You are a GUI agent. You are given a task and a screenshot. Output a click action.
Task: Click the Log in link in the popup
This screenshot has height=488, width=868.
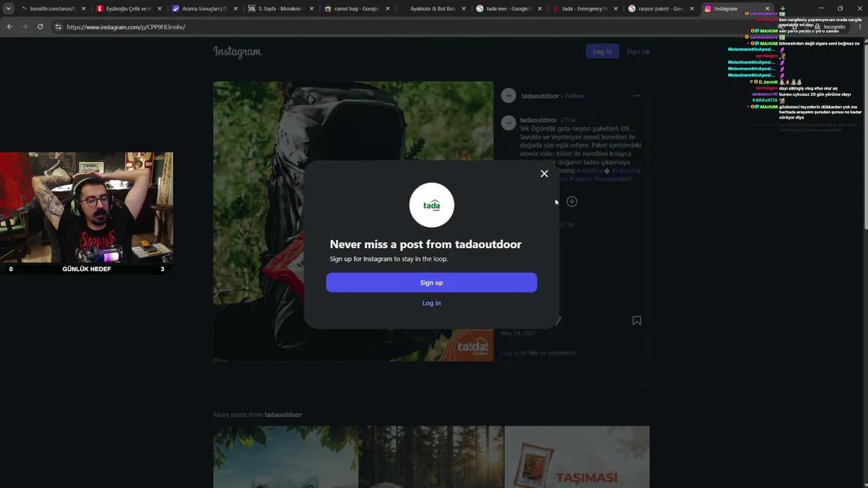tap(431, 303)
